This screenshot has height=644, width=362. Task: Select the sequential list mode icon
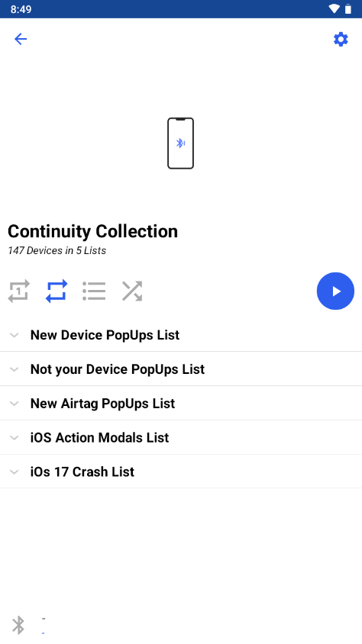(x=94, y=291)
